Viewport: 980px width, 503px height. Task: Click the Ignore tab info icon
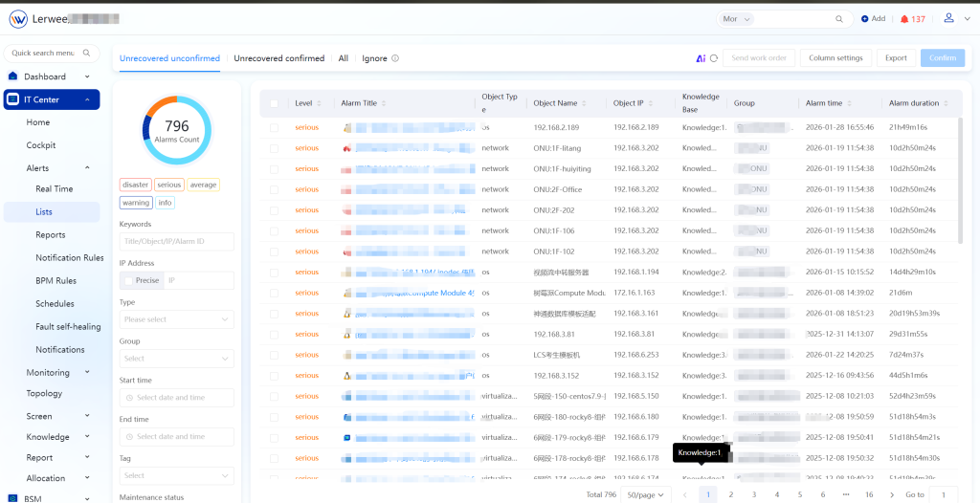click(395, 58)
